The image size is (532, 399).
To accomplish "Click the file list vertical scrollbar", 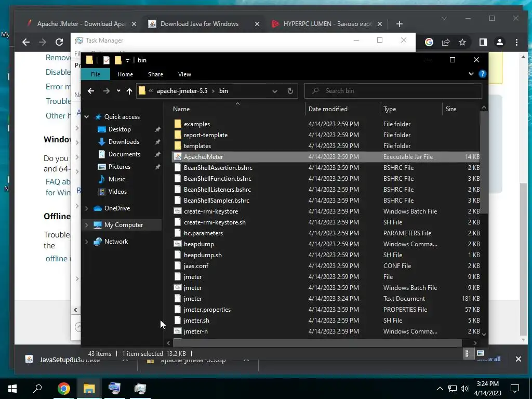I will [484, 162].
